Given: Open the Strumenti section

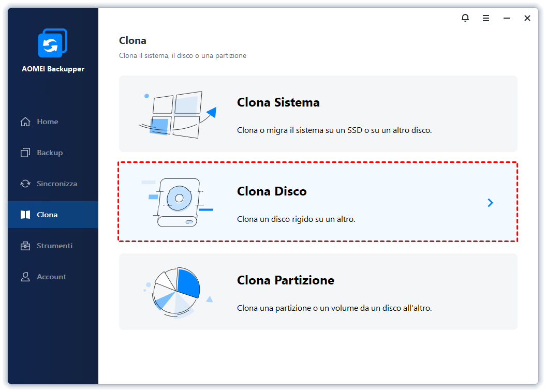Looking at the screenshot, I should pyautogui.click(x=55, y=246).
